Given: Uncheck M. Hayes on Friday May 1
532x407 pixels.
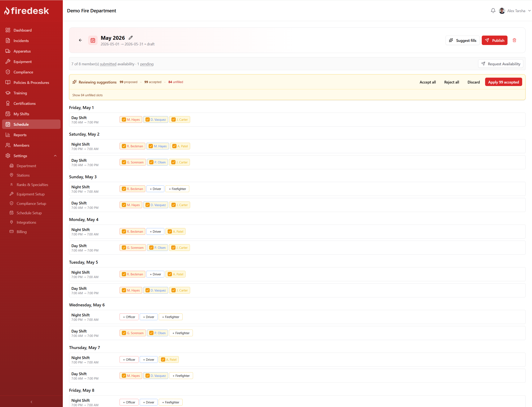Looking at the screenshot, I should click(124, 120).
